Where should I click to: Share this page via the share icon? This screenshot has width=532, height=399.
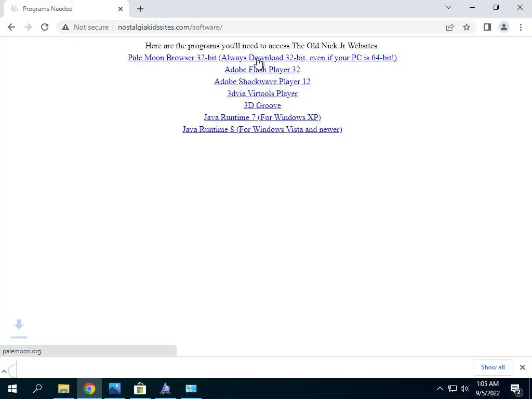click(x=450, y=27)
